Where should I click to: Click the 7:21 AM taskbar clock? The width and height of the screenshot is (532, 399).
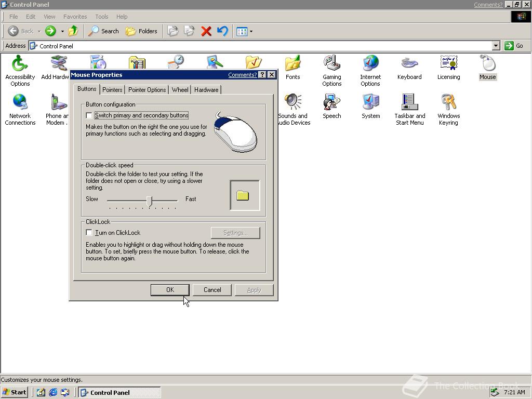click(x=514, y=392)
